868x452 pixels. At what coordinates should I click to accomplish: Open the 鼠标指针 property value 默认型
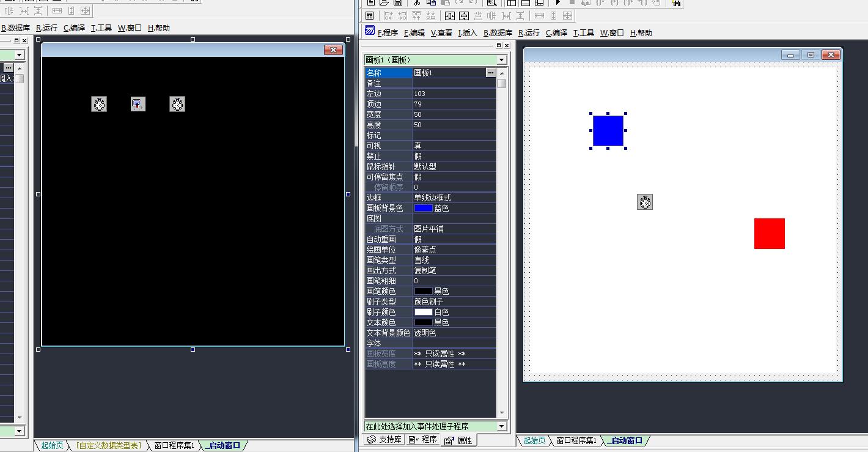tap(454, 166)
